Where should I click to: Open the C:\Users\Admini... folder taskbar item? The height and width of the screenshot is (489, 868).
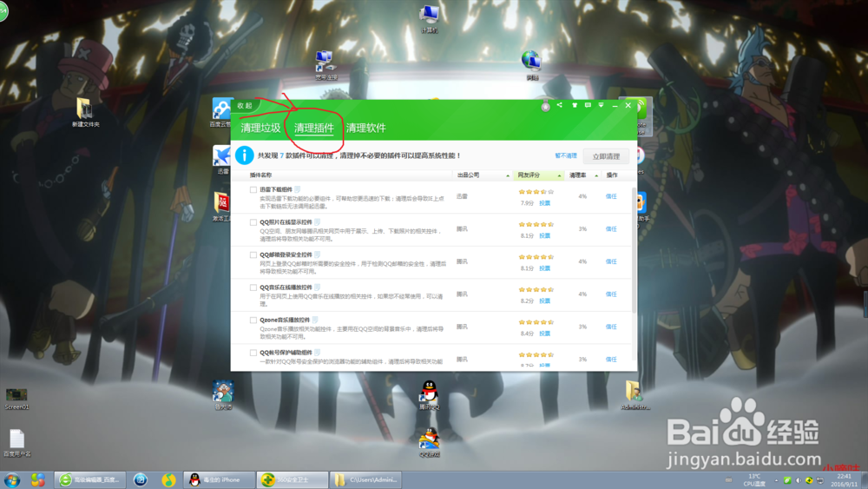click(x=365, y=479)
